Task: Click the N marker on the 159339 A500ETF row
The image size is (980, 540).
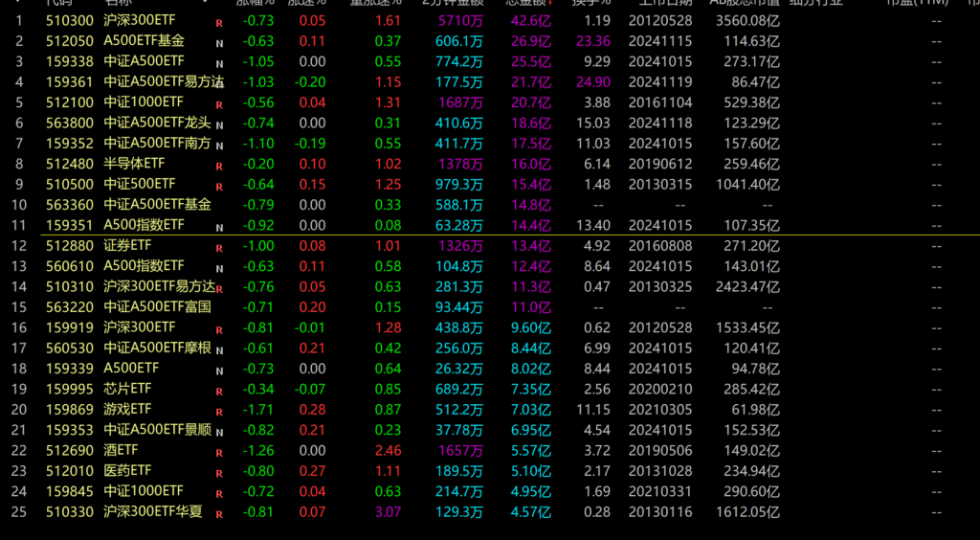Action: (219, 370)
